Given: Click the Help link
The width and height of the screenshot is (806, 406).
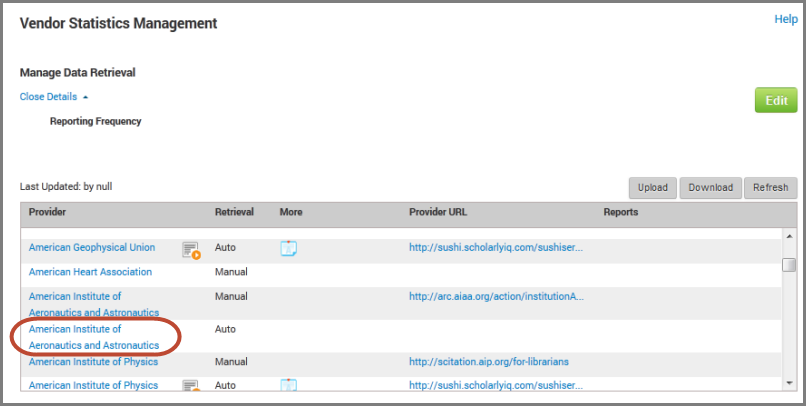Looking at the screenshot, I should click(x=786, y=19).
